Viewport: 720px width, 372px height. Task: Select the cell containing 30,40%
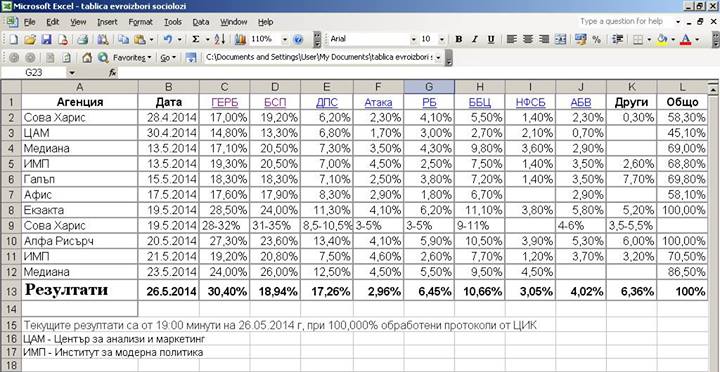pyautogui.click(x=225, y=291)
